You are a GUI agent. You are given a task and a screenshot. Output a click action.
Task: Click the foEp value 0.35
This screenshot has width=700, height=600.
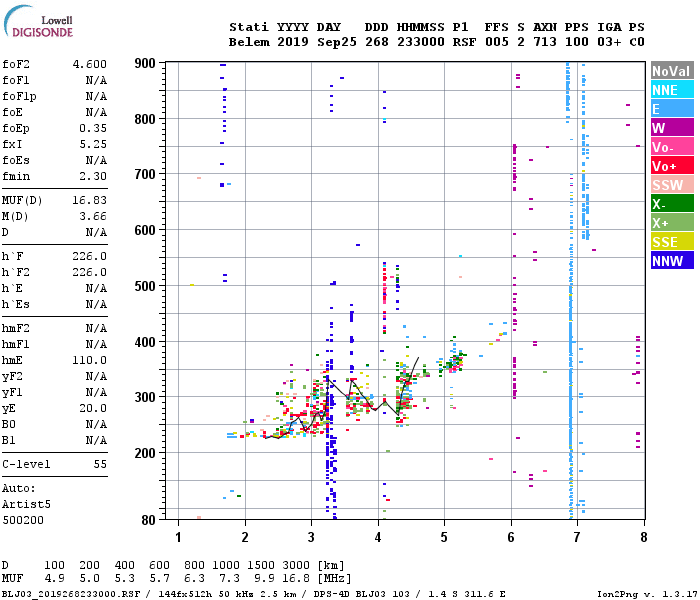pos(93,129)
